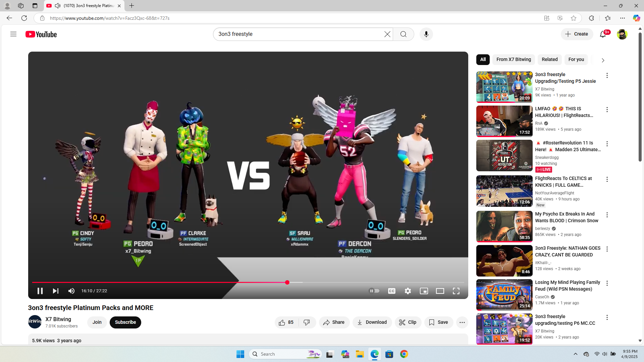Show more filter chips with the arrow
The width and height of the screenshot is (644, 362).
[x=603, y=60]
